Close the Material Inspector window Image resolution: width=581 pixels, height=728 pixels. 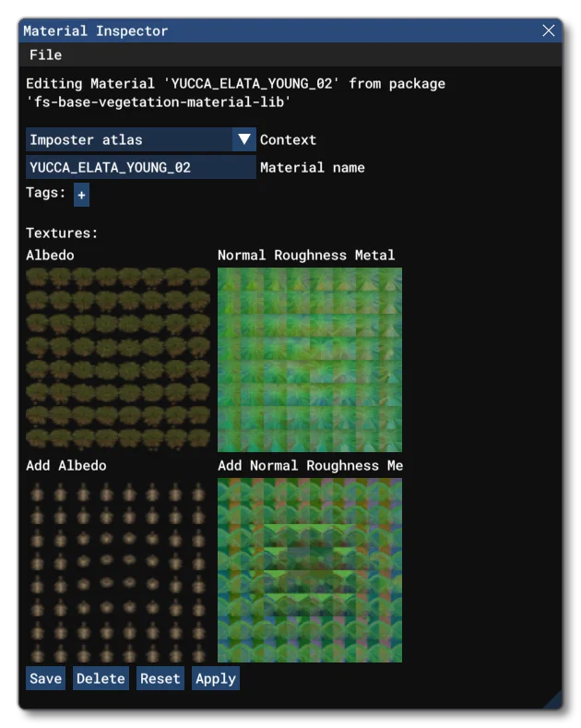point(549,30)
